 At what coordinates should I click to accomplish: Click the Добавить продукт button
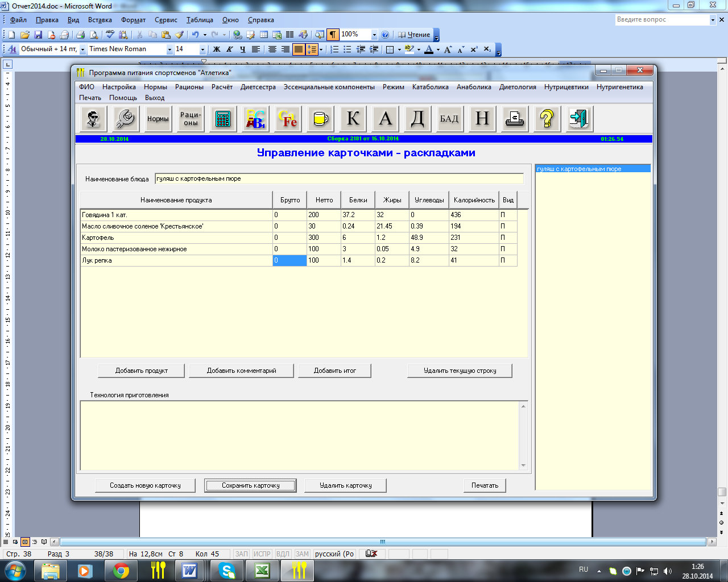142,371
